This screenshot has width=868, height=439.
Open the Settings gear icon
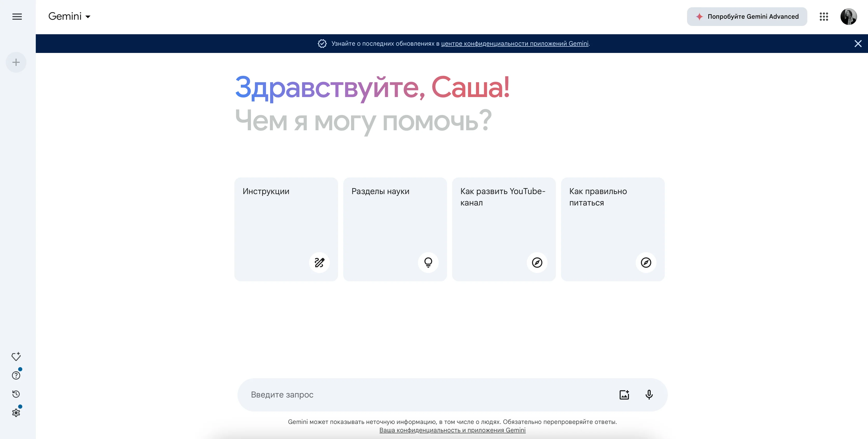pos(16,413)
